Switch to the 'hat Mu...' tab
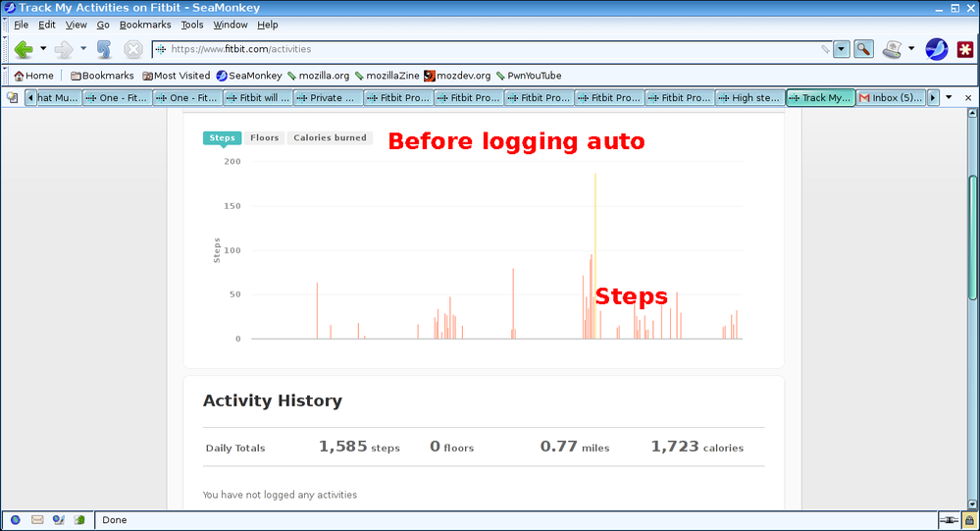 (59, 97)
